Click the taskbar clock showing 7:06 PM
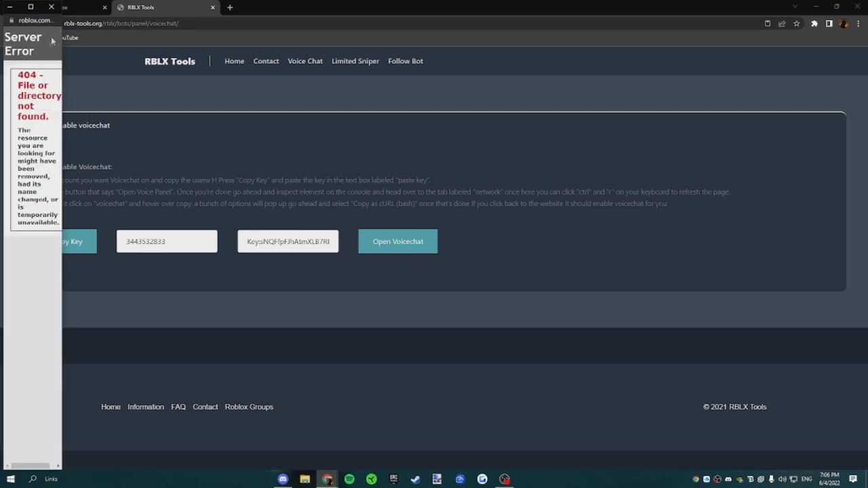Screen dimensions: 868x488 829,479
